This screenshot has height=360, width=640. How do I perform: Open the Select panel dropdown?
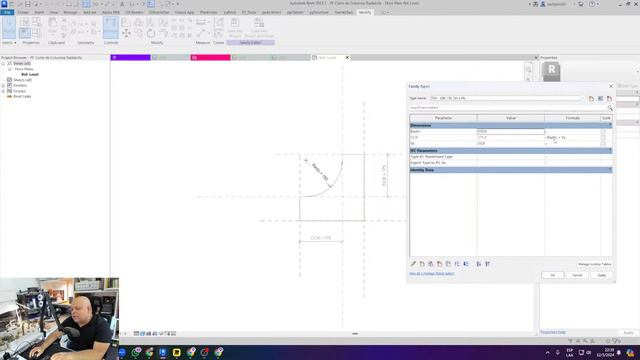(x=9, y=42)
